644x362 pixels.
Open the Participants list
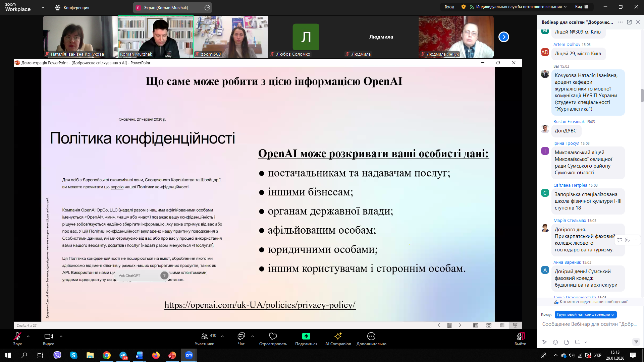[204, 337]
